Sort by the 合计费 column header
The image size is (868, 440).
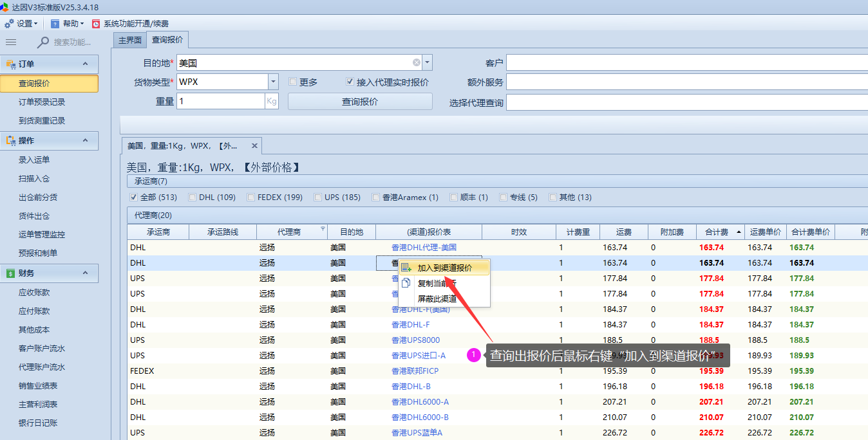[x=716, y=232]
